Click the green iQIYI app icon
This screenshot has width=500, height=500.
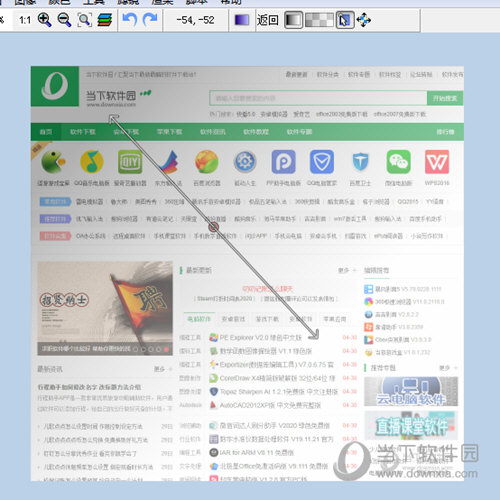click(x=130, y=162)
